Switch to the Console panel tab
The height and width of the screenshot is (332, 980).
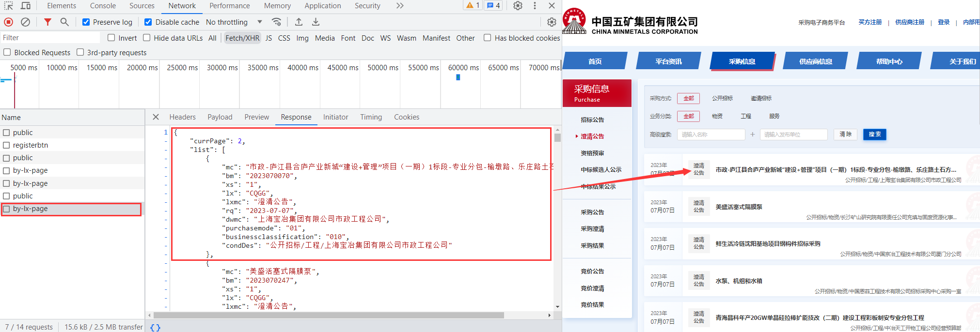[x=103, y=6]
